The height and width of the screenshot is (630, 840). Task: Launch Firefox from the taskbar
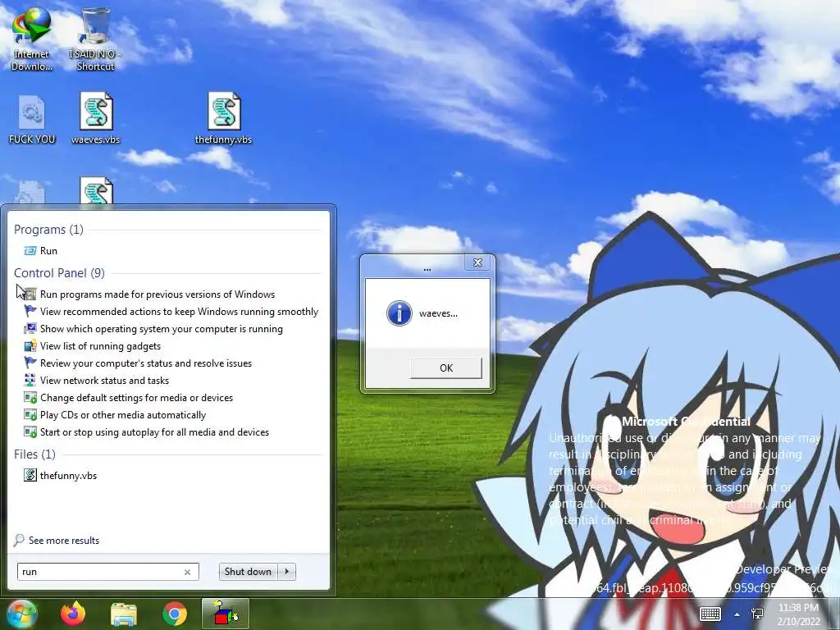pos(73,614)
